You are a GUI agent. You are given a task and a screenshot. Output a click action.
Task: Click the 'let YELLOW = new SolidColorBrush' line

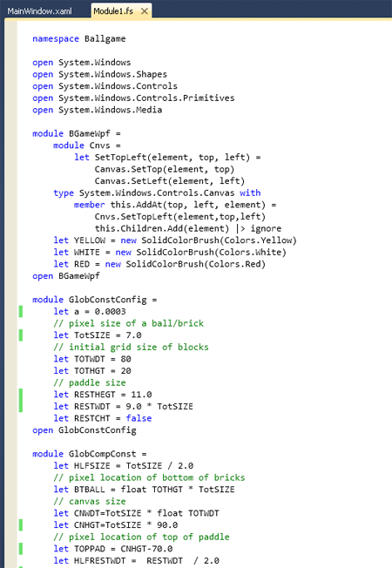point(175,240)
